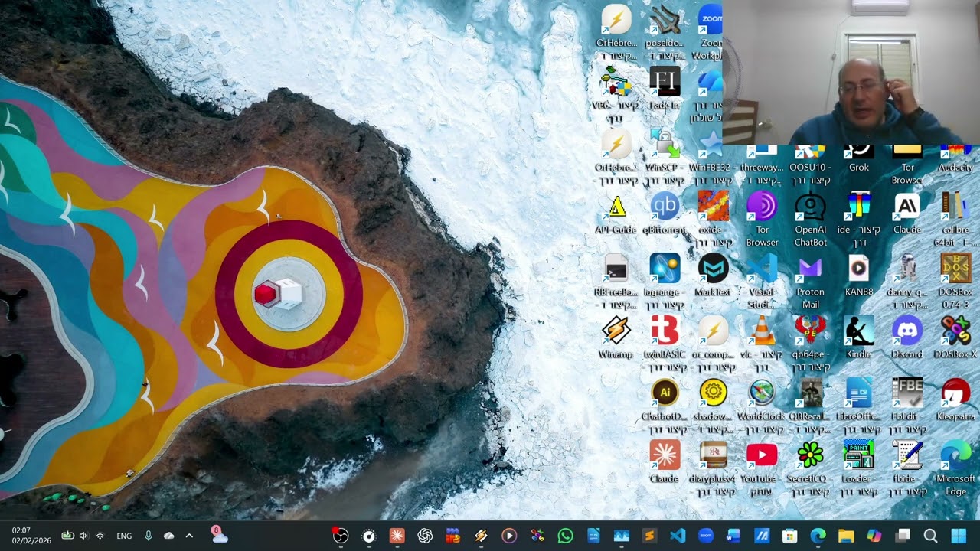Open the RBFreeBa... terminal shortcut
Image resolution: width=980 pixels, height=551 pixels.
616,269
